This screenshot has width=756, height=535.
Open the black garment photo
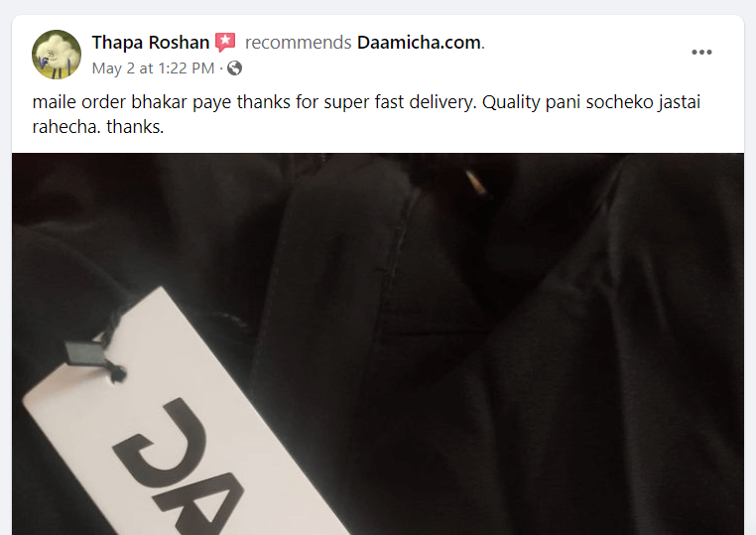coord(378,344)
